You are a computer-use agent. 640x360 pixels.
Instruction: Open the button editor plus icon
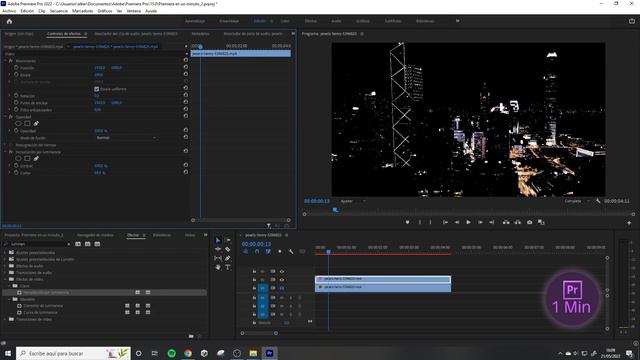(629, 223)
